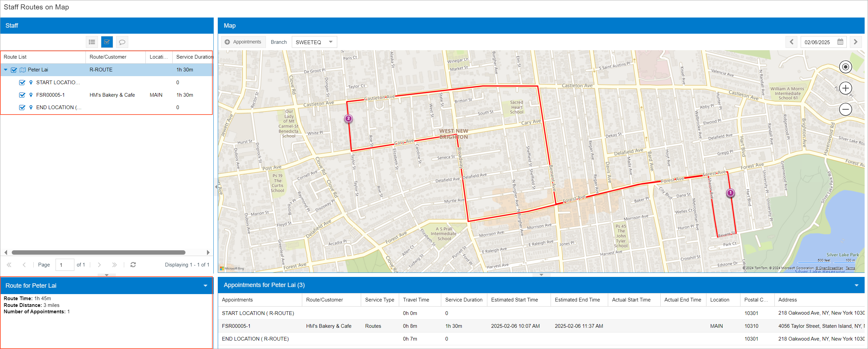Go to next page icon
Screen dimensions: 868x349
pyautogui.click(x=99, y=265)
